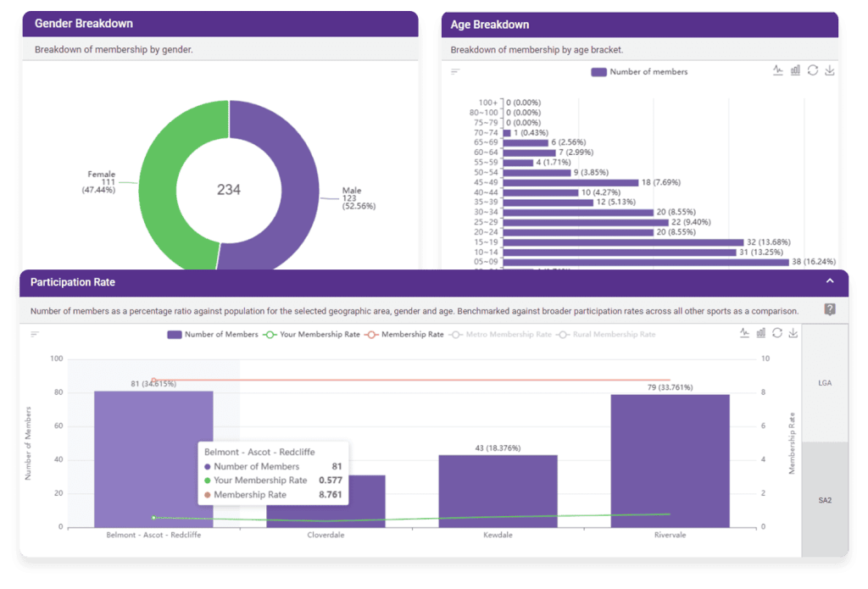Refresh the Participation Rate chart
This screenshot has height=589, width=868.
776,333
